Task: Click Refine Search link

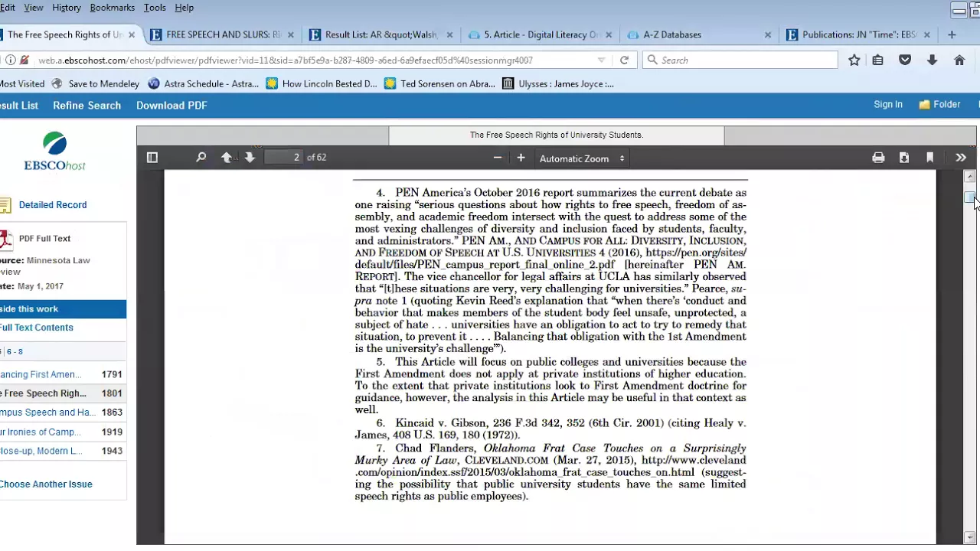Action: (87, 106)
